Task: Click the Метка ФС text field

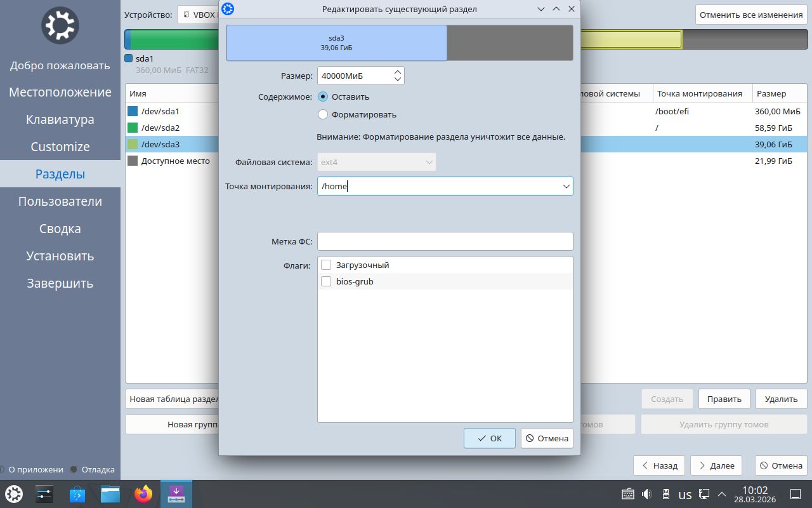Action: click(445, 241)
